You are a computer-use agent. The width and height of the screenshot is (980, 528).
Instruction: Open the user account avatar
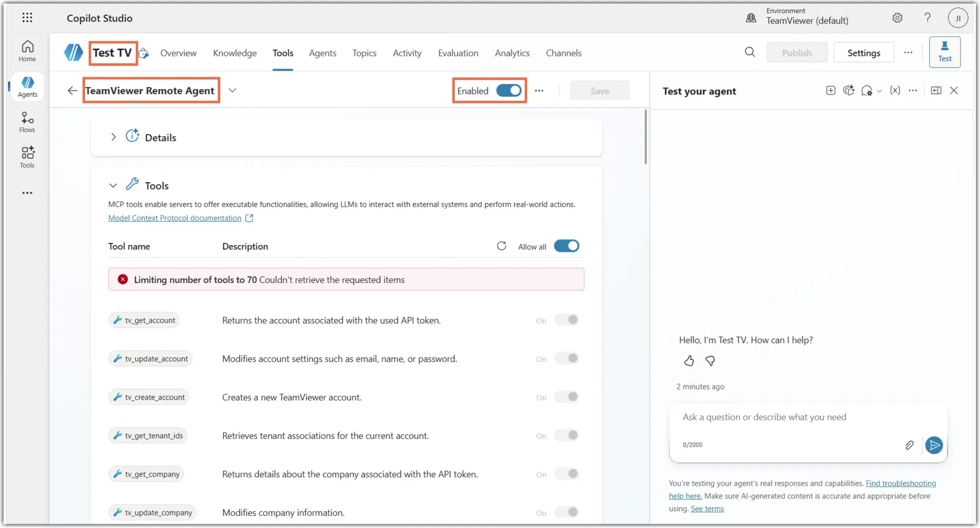point(958,18)
